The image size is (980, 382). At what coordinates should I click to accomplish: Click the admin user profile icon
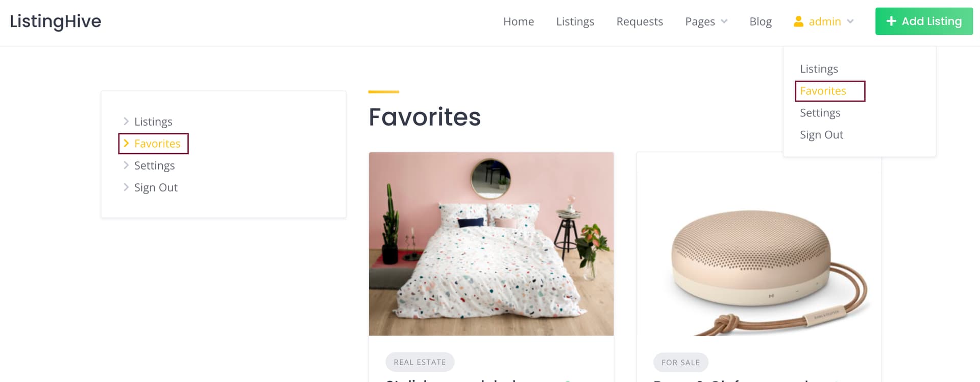(x=798, y=21)
